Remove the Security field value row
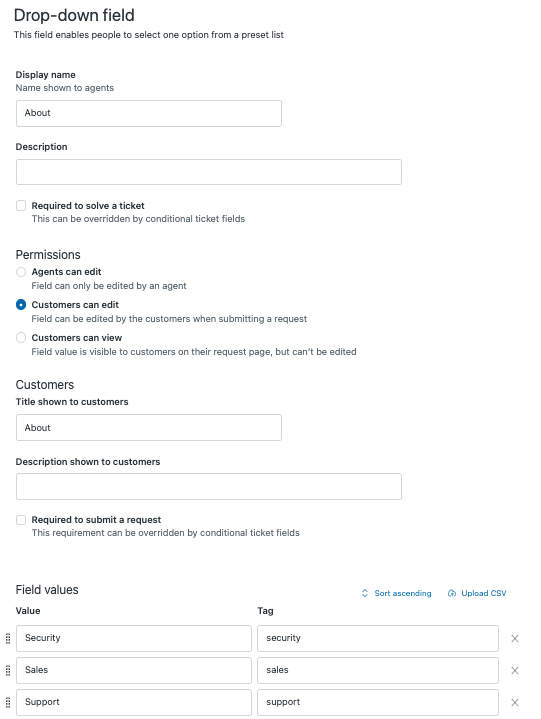Image resolution: width=541 pixels, height=719 pixels. pyautogui.click(x=515, y=638)
